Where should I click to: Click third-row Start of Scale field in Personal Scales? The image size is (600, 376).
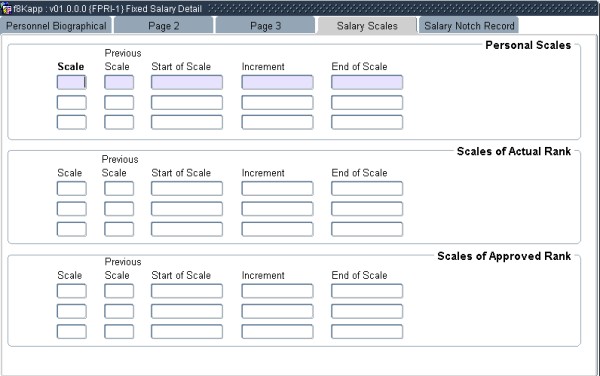187,122
